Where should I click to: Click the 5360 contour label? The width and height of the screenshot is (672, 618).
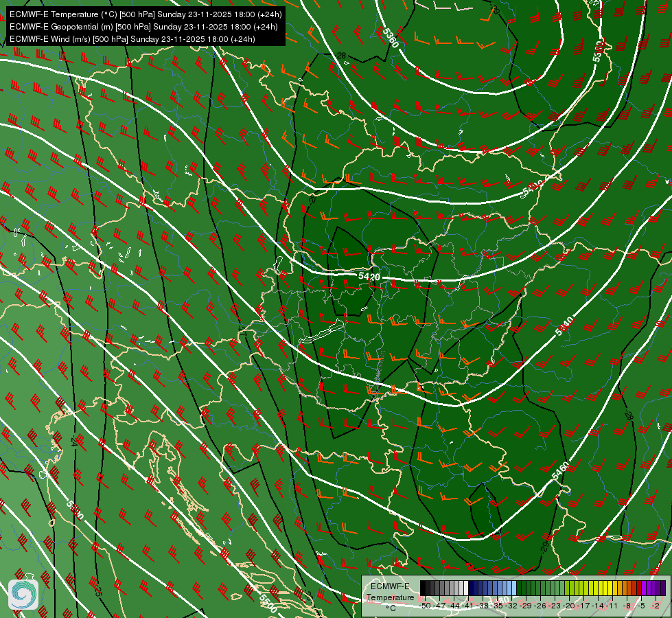pos(391,38)
